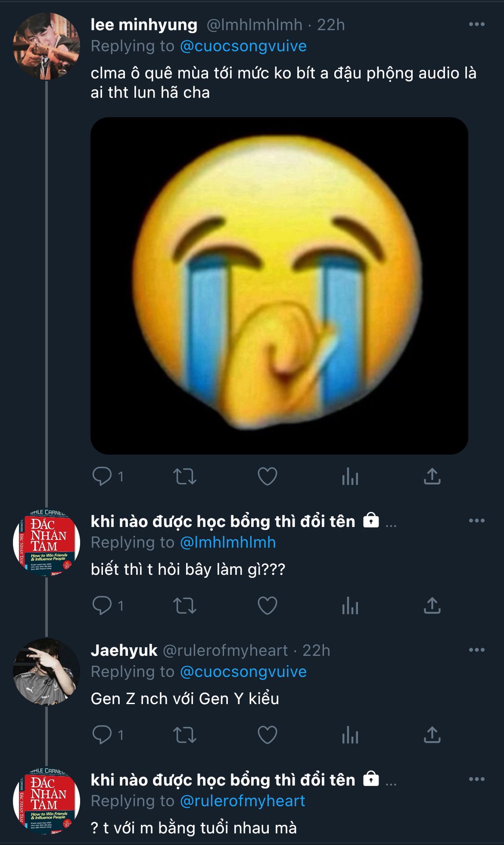Screen dimensions: 504x845
Task: Like Jaehyuk's "Gen Z nch" tweet
Action: click(x=267, y=735)
